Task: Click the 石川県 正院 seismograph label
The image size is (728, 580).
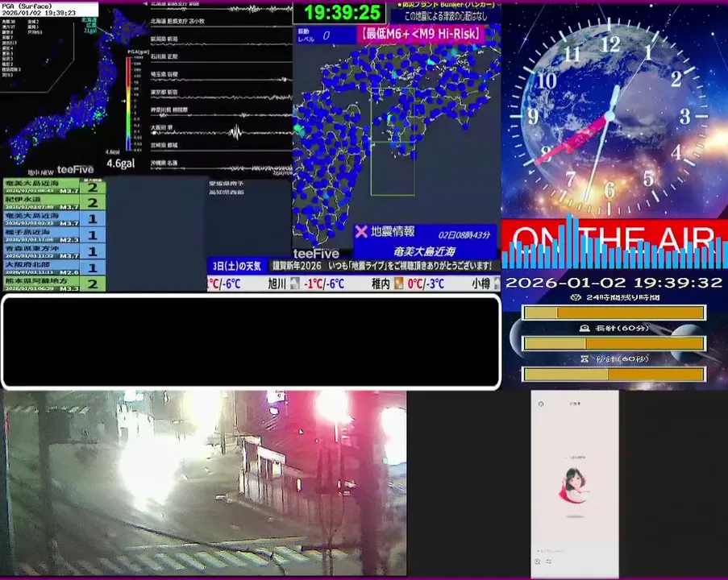Action: click(x=164, y=56)
